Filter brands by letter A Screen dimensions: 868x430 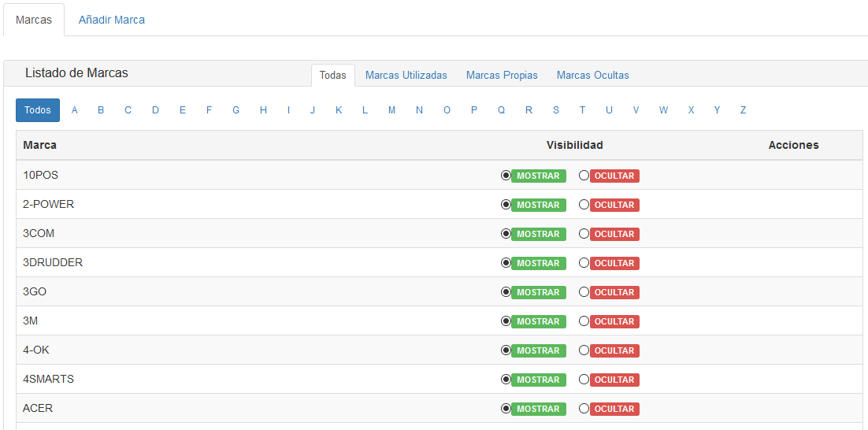coord(75,110)
